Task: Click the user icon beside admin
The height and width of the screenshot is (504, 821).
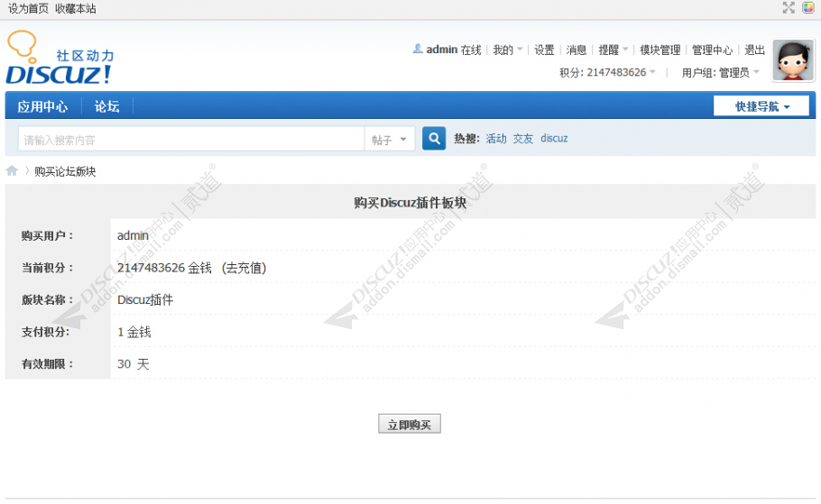Action: pos(418,49)
